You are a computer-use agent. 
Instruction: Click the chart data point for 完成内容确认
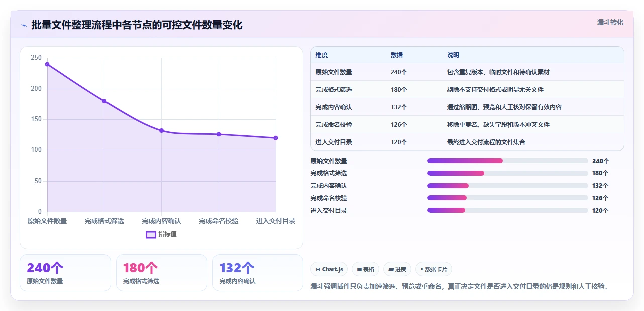(161, 130)
